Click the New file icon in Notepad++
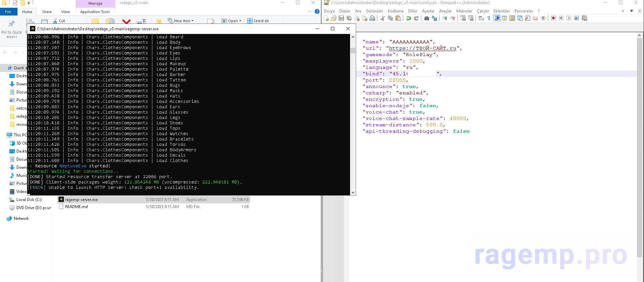The height and width of the screenshot is (282, 644). click(326, 18)
